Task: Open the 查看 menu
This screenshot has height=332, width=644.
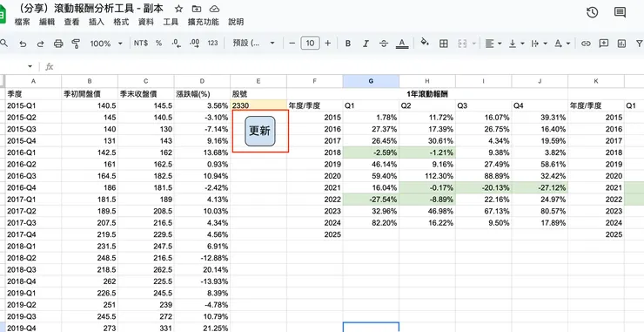Action: (71, 22)
